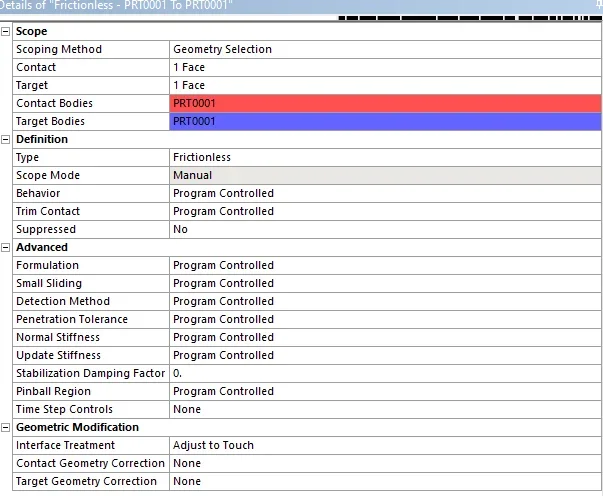
Task: Open the Formulation setting dropdown
Action: (385, 266)
